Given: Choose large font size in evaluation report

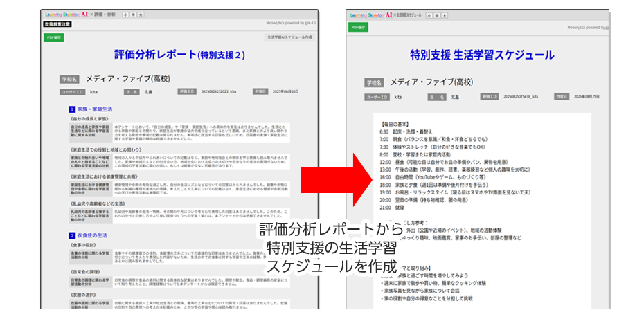Looking at the screenshot, I should tap(141, 14).
